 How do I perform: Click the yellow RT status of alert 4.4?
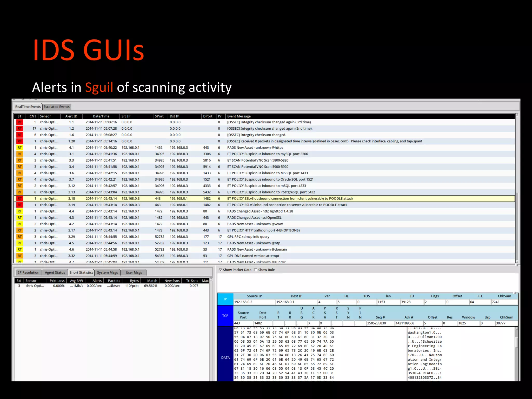pos(20,211)
